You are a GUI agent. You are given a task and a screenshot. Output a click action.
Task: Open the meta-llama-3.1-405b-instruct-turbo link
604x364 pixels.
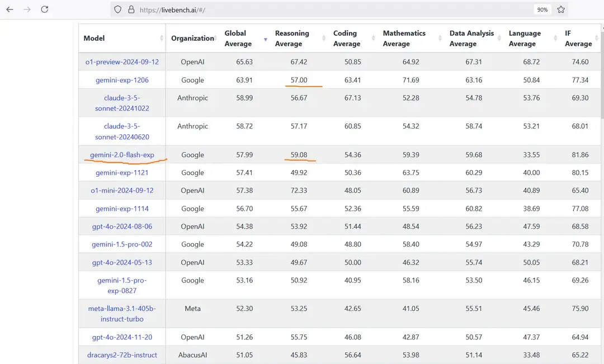tap(122, 314)
